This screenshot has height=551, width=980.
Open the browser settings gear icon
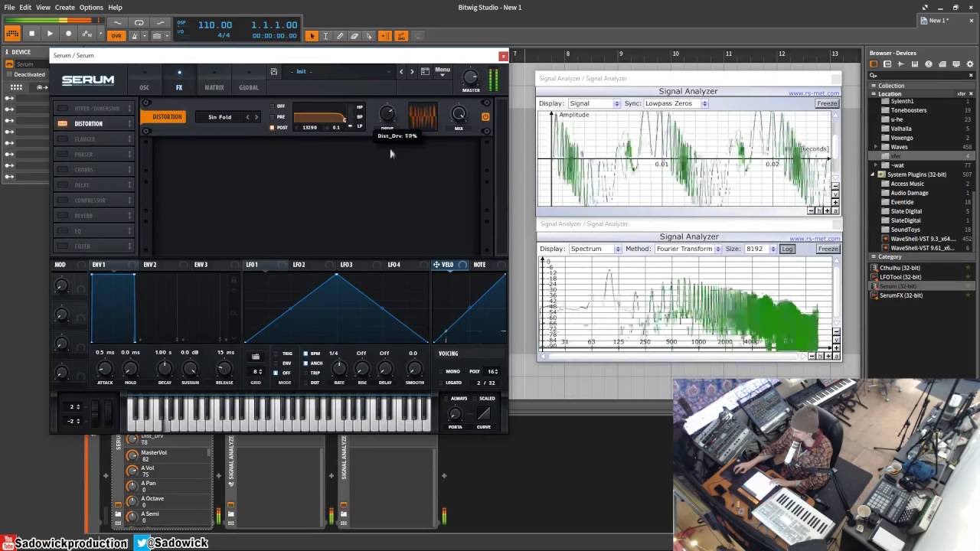[x=969, y=64]
